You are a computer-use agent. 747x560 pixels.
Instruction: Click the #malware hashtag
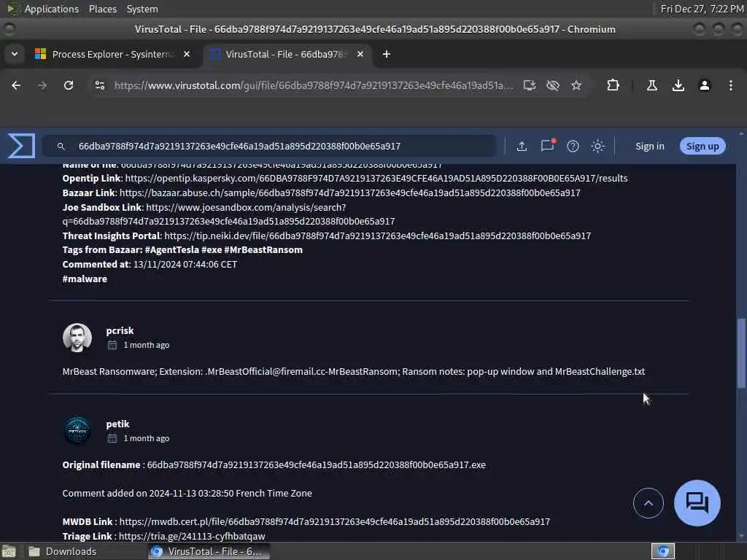(x=85, y=279)
